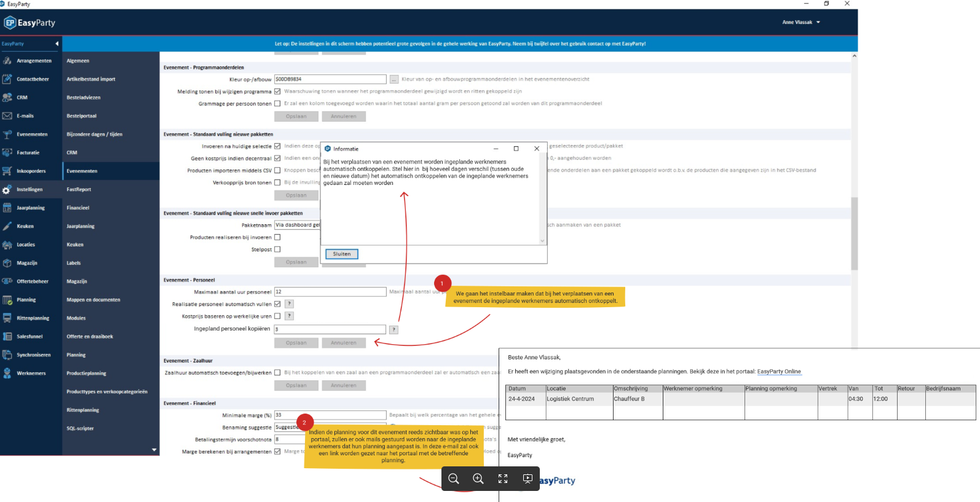Image resolution: width=980 pixels, height=502 pixels.
Task: Open the E-mails envelope icon
Action: [7, 116]
